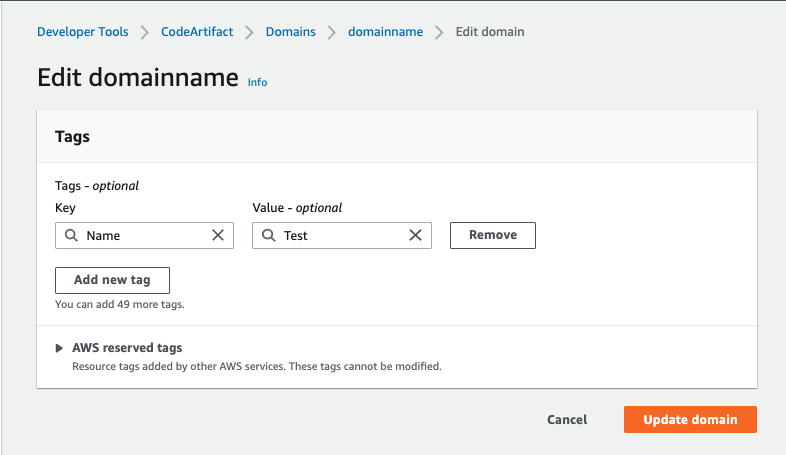The width and height of the screenshot is (786, 455).
Task: Go to Developer Tools breadcrumb
Action: (83, 32)
